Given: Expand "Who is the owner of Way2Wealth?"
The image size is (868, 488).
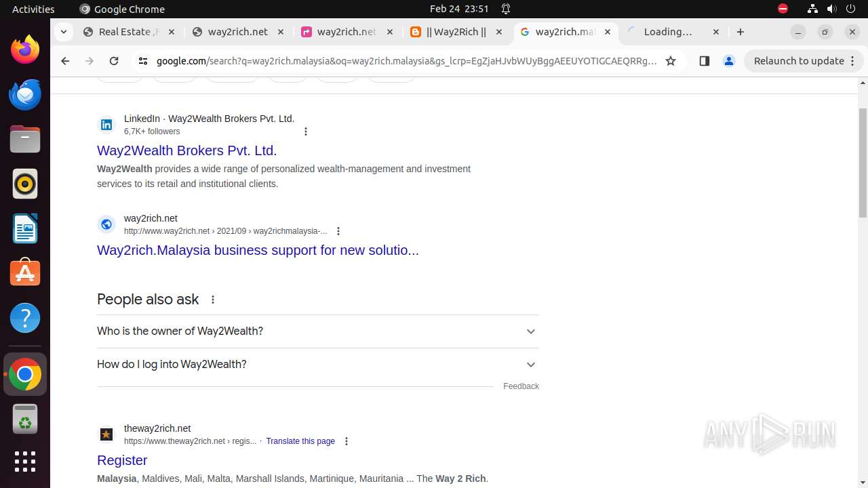Looking at the screenshot, I should coord(317,331).
